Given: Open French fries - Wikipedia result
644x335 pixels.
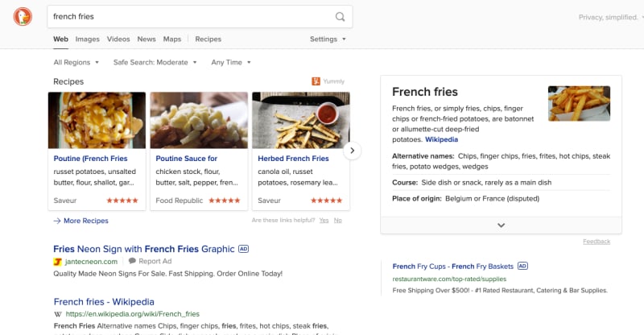Looking at the screenshot, I should coord(104,302).
